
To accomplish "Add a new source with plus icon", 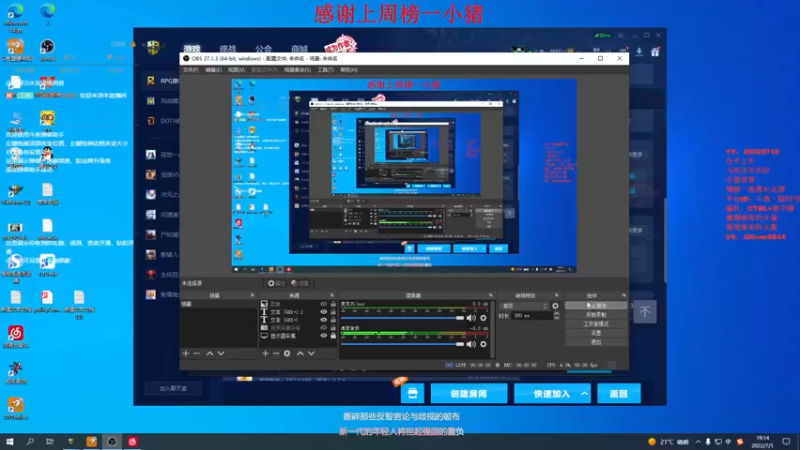I will click(265, 353).
